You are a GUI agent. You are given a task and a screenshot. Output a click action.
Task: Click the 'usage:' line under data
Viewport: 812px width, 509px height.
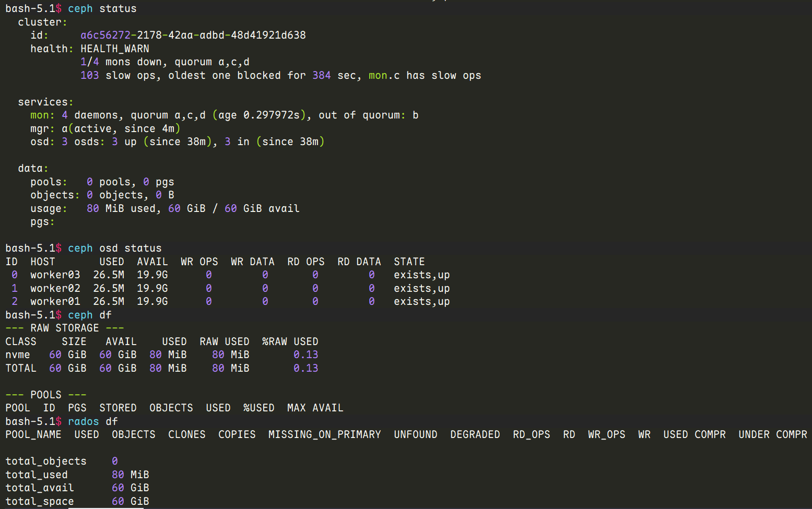(49, 209)
